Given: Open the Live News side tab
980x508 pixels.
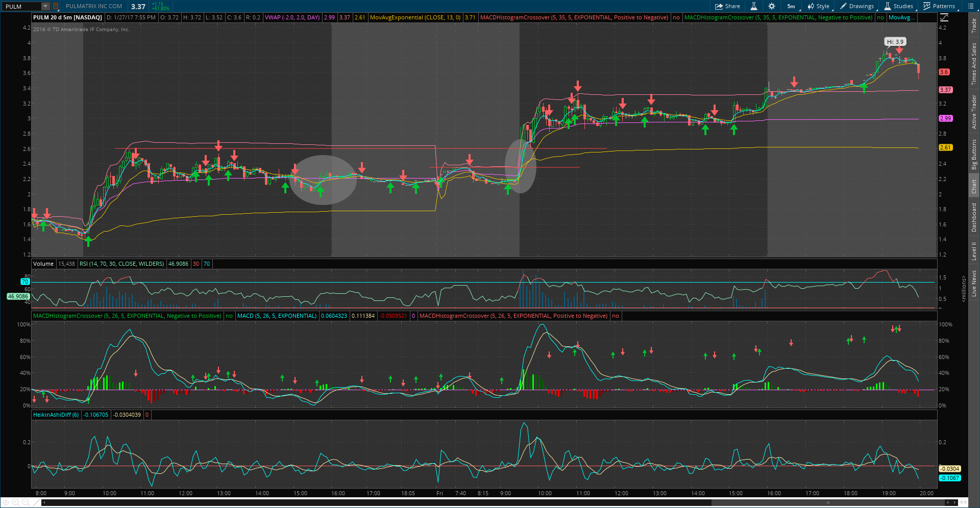Looking at the screenshot, I should point(974,283).
